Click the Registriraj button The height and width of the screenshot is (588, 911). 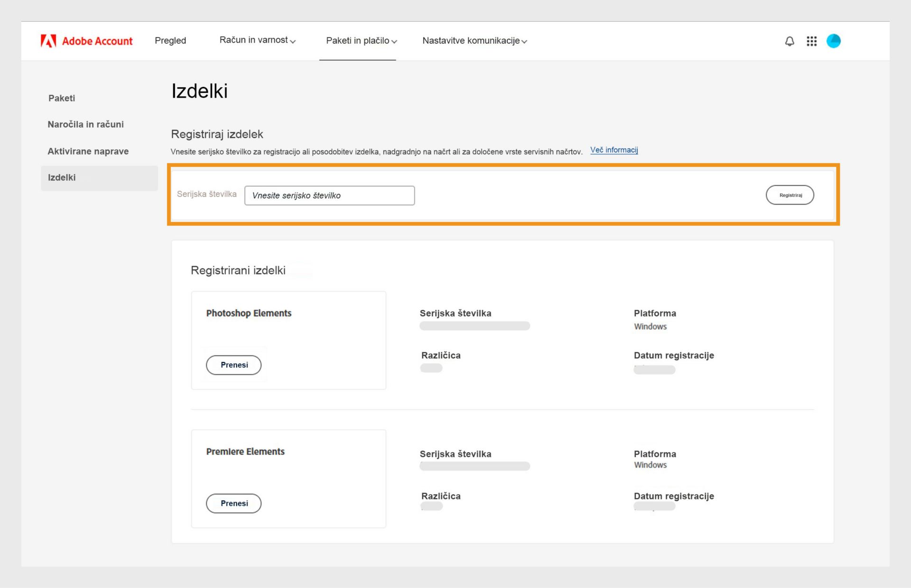(x=790, y=195)
